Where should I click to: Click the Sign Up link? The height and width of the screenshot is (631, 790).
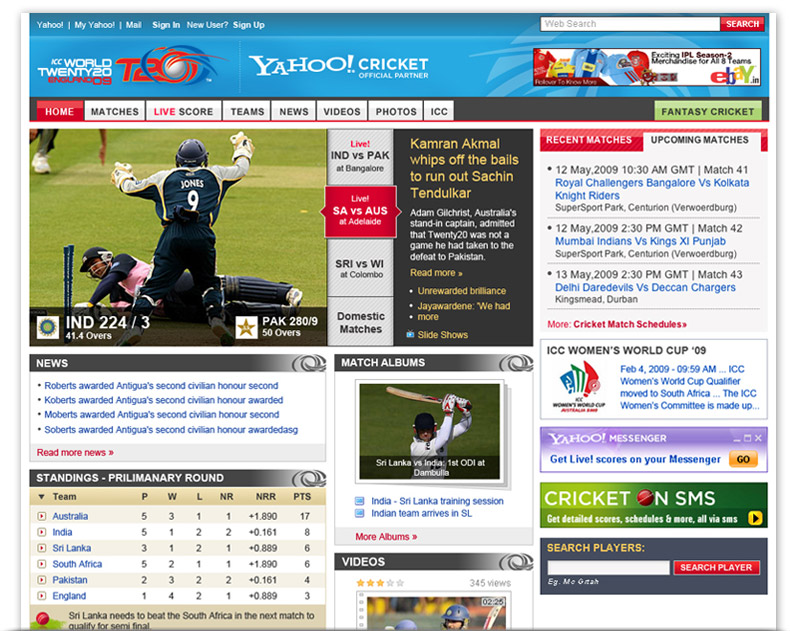click(248, 25)
